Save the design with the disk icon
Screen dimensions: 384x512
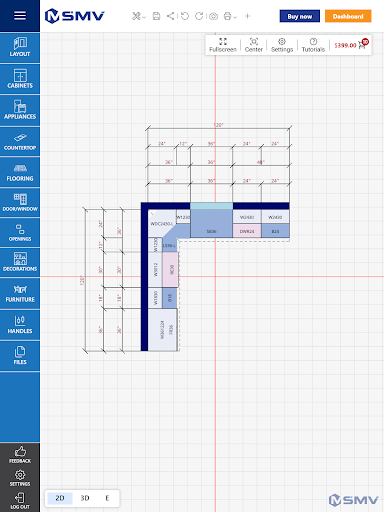point(156,16)
